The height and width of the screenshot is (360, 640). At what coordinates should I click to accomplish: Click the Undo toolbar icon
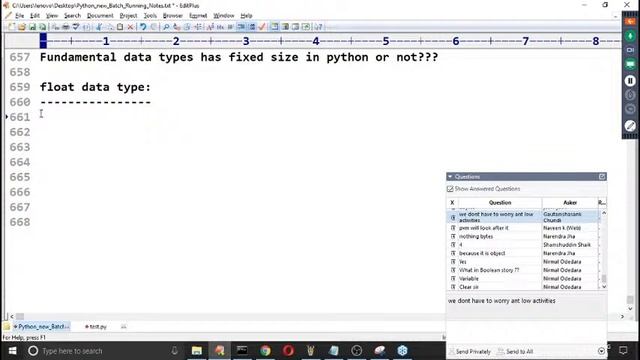(x=143, y=27)
